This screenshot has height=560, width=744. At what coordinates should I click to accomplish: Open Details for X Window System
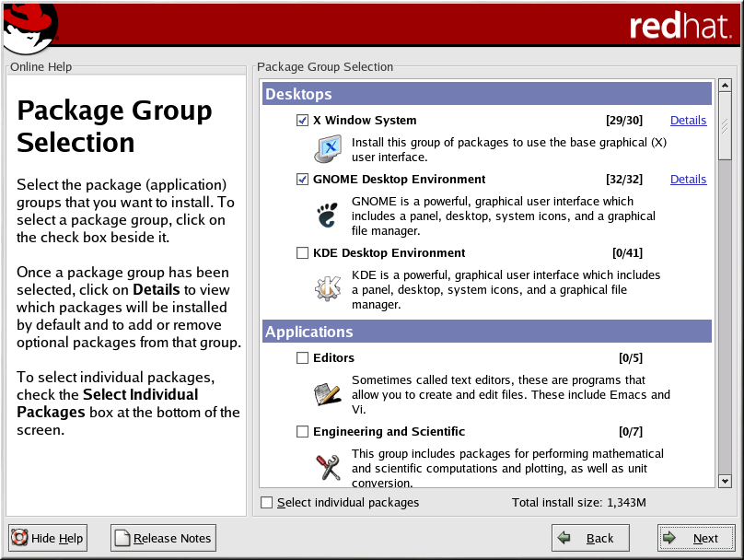click(x=688, y=121)
